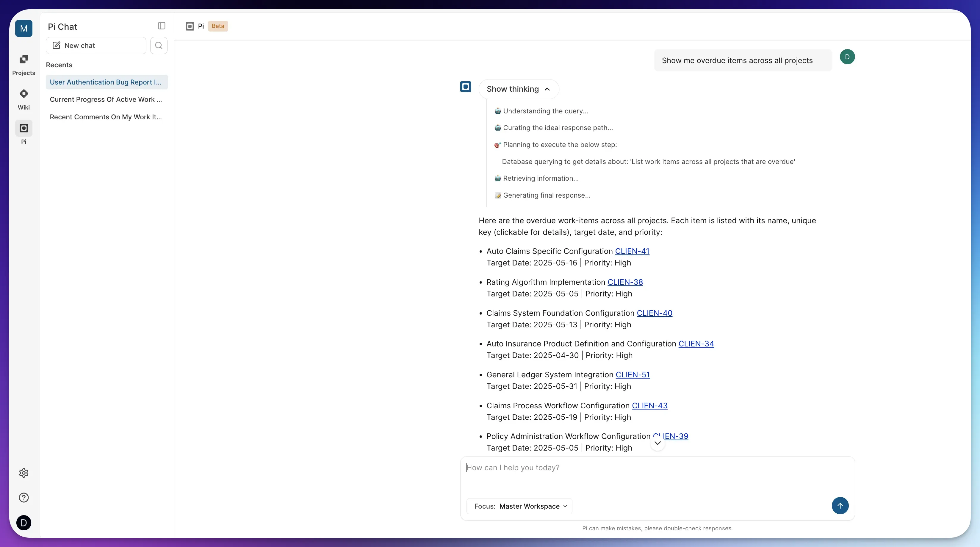980x547 pixels.
Task: Open the Wiki section icon
Action: point(24,98)
